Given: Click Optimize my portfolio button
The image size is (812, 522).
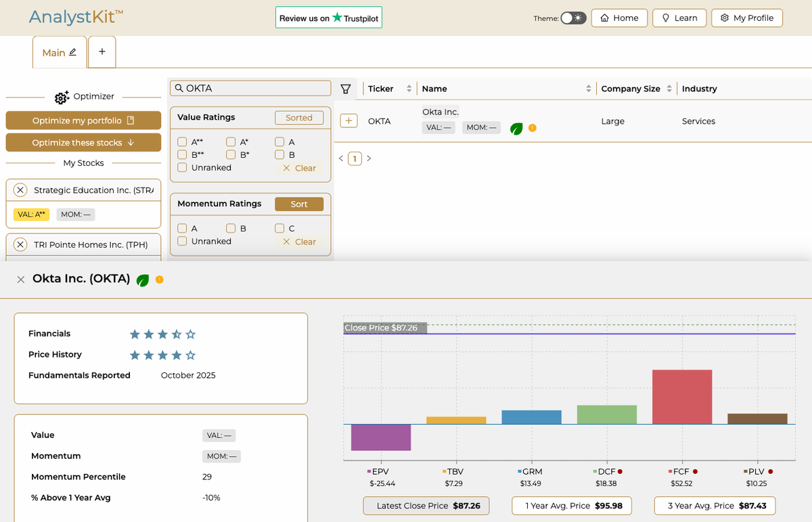Looking at the screenshot, I should (x=83, y=121).
